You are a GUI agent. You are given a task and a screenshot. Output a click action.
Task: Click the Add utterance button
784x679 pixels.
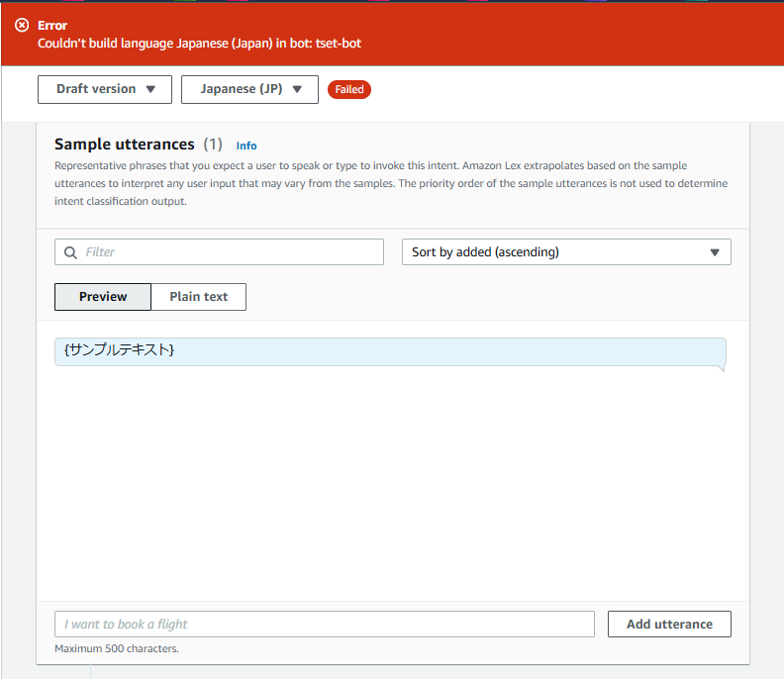point(669,624)
